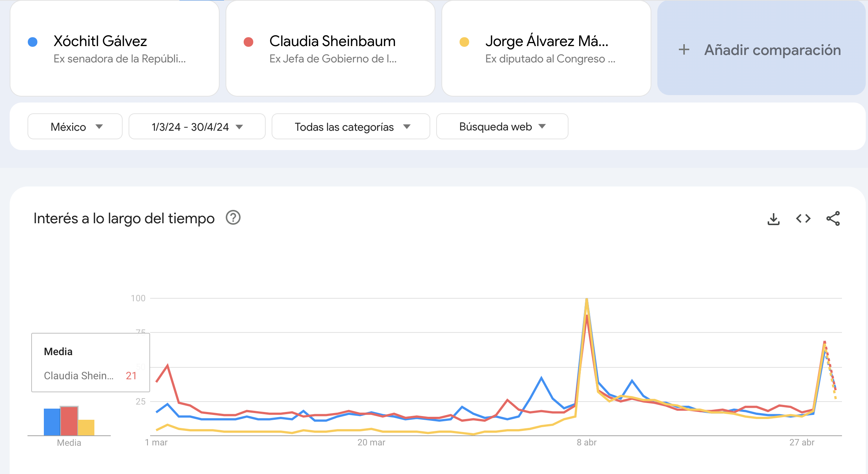Viewport: 868px width, 474px height.
Task: Open Todas las categorías dropdown
Action: pyautogui.click(x=351, y=127)
